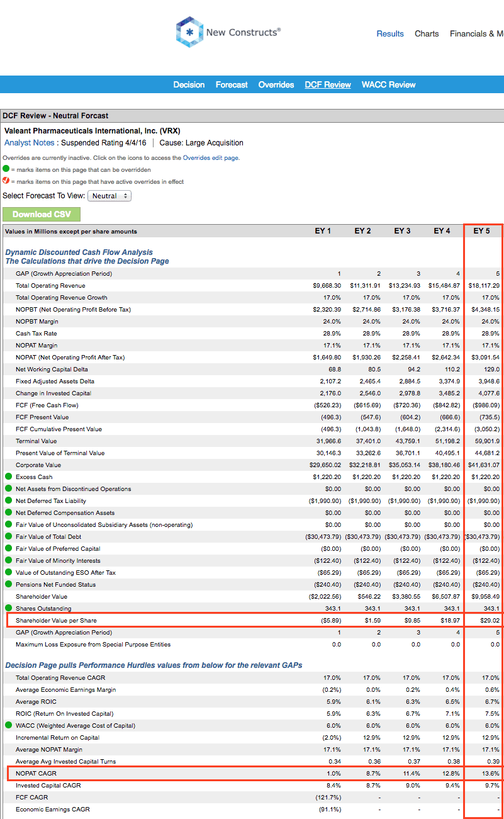
Task: Click the EY 3 column header
Action: pyautogui.click(x=402, y=231)
